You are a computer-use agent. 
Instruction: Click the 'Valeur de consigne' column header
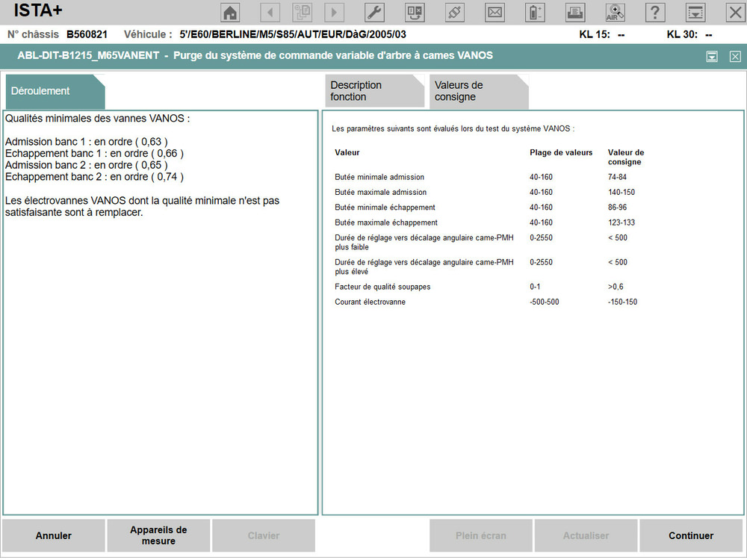tap(625, 158)
